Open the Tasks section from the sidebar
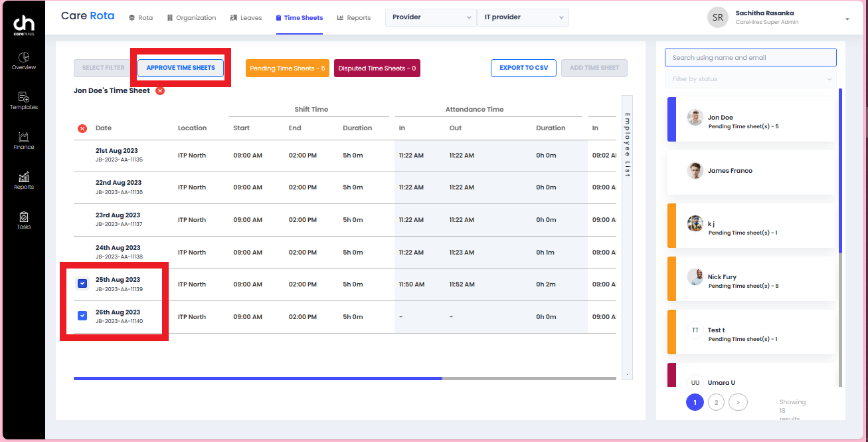 pos(23,219)
